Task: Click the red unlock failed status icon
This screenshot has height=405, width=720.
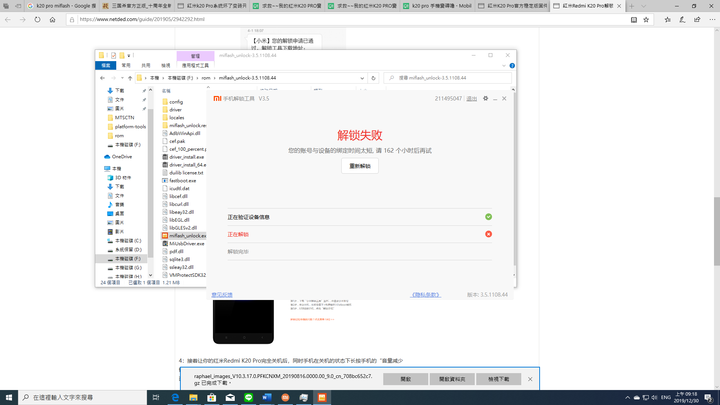Action: [489, 234]
